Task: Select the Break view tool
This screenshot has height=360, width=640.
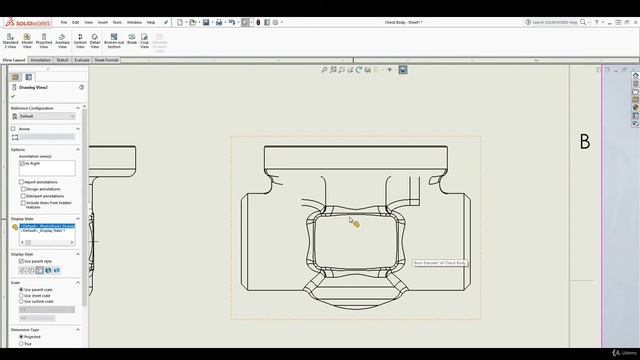Action: coord(132,39)
